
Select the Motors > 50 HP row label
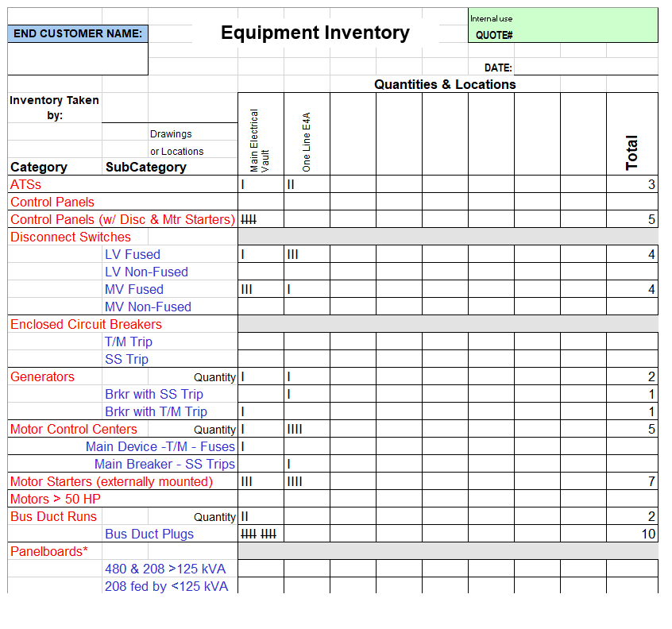(x=56, y=499)
